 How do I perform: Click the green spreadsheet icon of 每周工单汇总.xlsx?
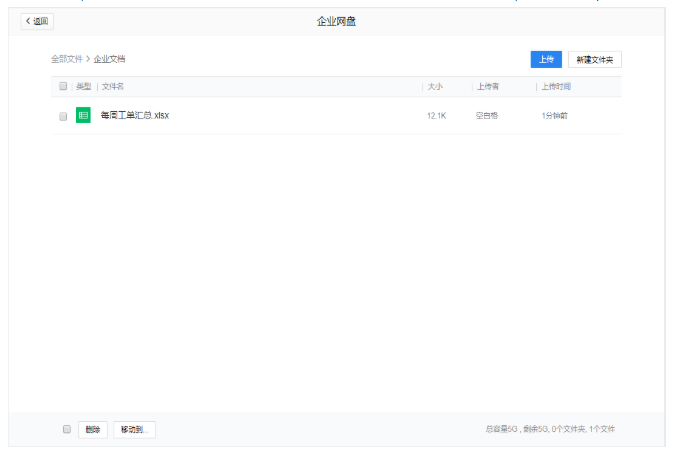(x=83, y=116)
